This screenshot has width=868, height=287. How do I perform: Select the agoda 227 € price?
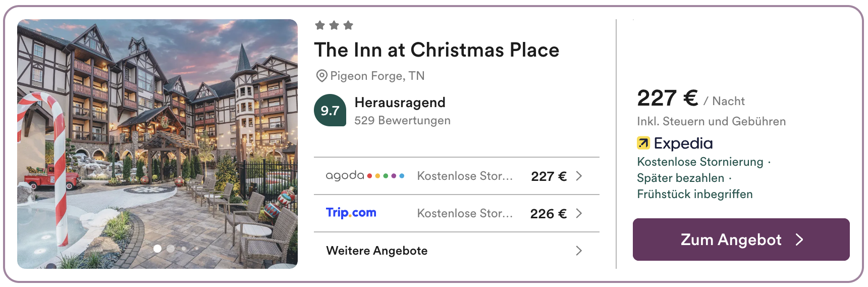(549, 176)
